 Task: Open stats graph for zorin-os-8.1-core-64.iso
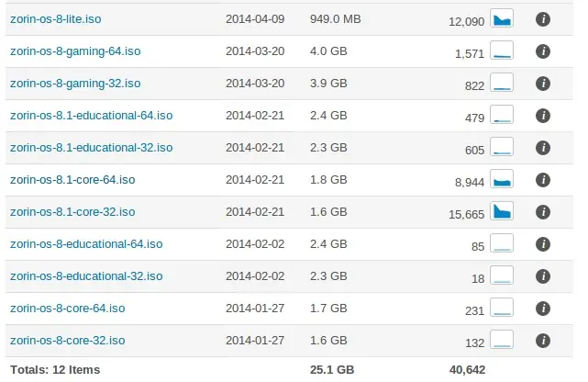point(502,180)
